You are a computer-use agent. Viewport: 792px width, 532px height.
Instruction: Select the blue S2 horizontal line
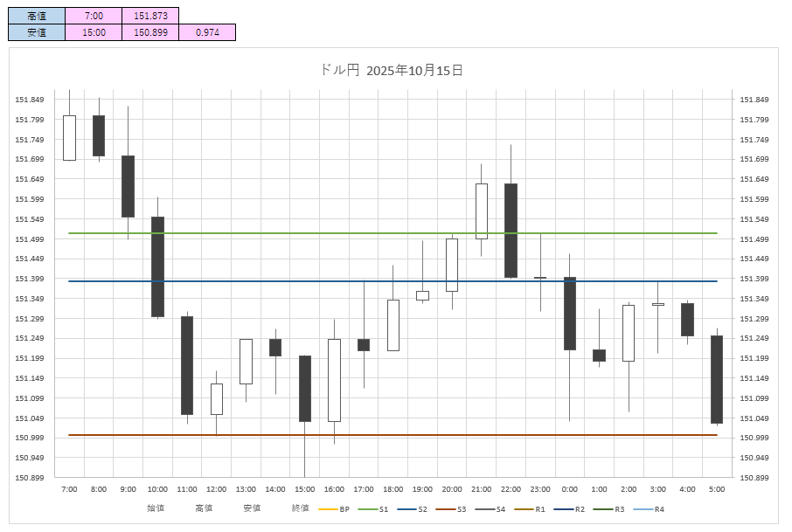pyautogui.click(x=262, y=281)
